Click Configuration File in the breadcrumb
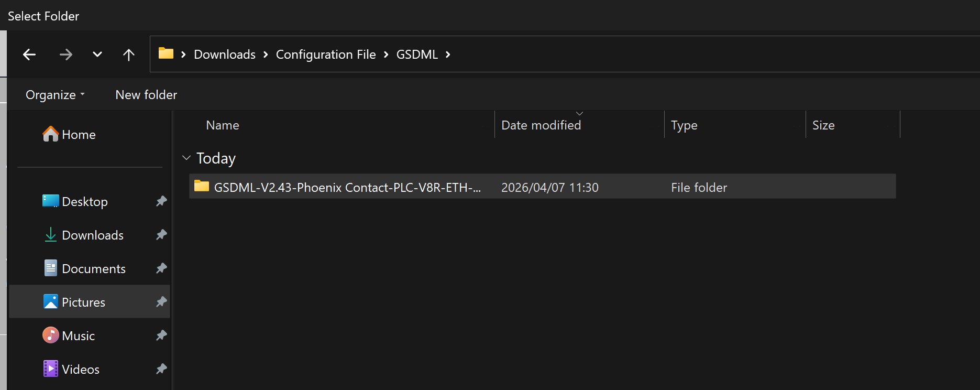The height and width of the screenshot is (390, 980). coord(326,55)
